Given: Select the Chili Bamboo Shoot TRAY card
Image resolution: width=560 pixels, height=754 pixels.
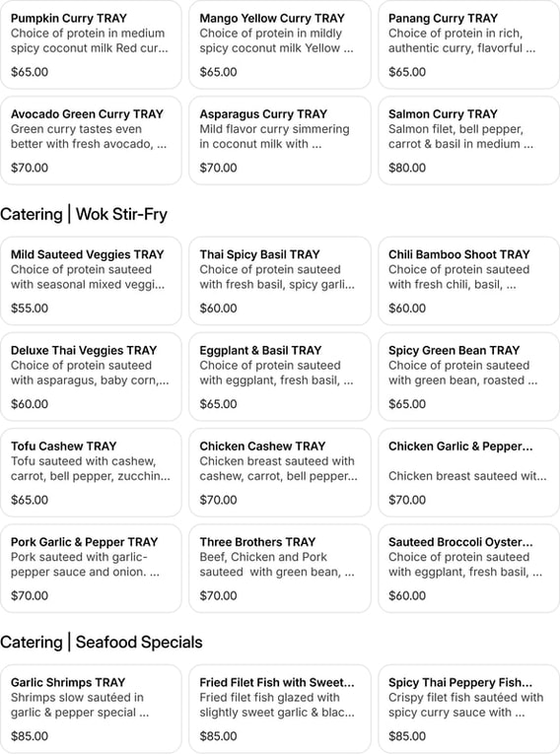Looking at the screenshot, I should tap(468, 281).
